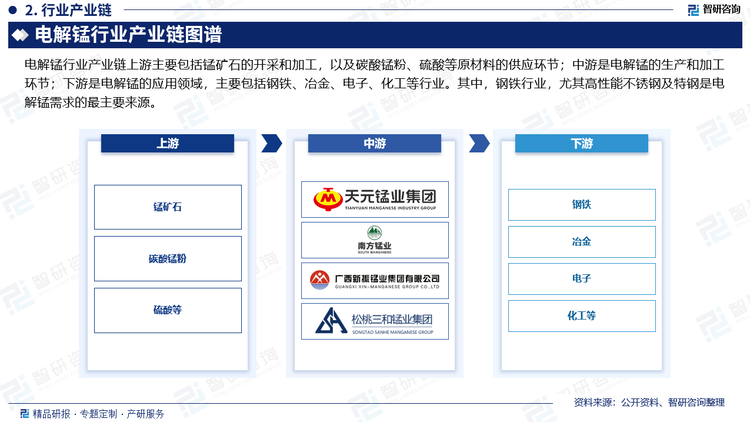750x422 pixels.
Task: Click the blue triangle emblem of 松桃三和锰业
Action: 331,321
